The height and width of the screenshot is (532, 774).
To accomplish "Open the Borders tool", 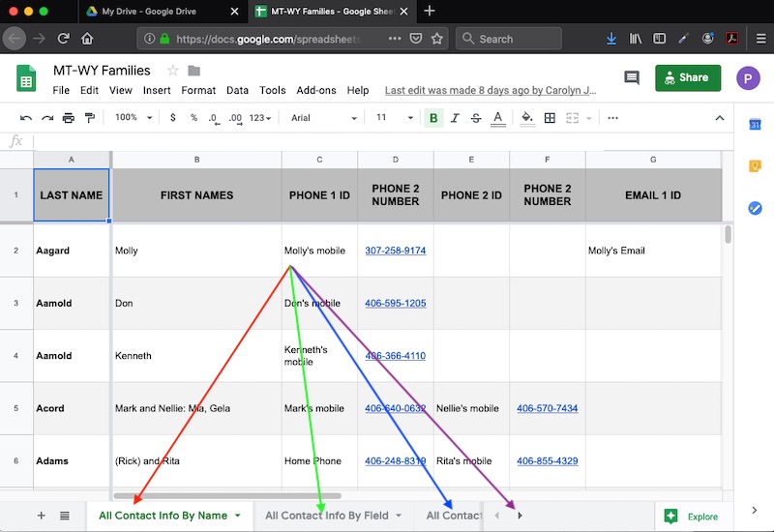I will (550, 118).
